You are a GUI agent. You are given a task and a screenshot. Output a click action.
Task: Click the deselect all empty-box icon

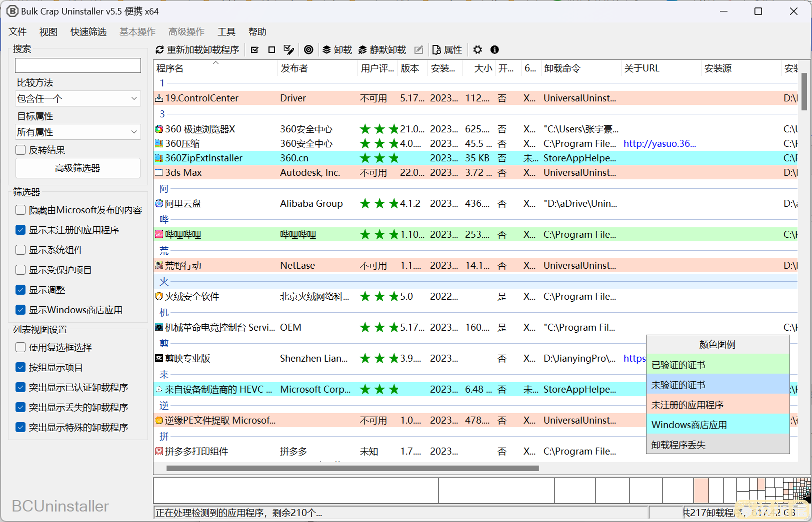[271, 50]
